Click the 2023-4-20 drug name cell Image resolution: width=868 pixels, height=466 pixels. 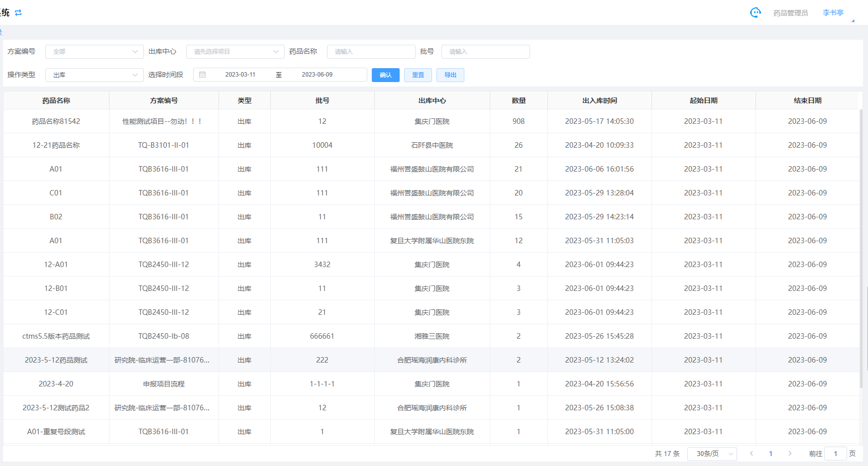coord(56,384)
